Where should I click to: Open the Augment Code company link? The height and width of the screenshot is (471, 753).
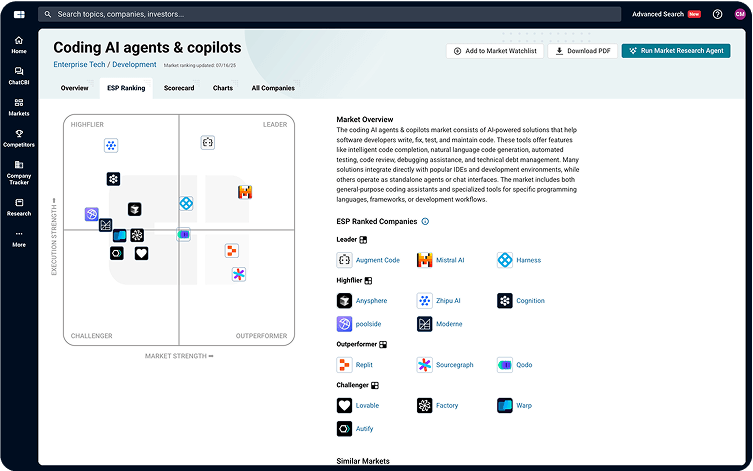(378, 260)
